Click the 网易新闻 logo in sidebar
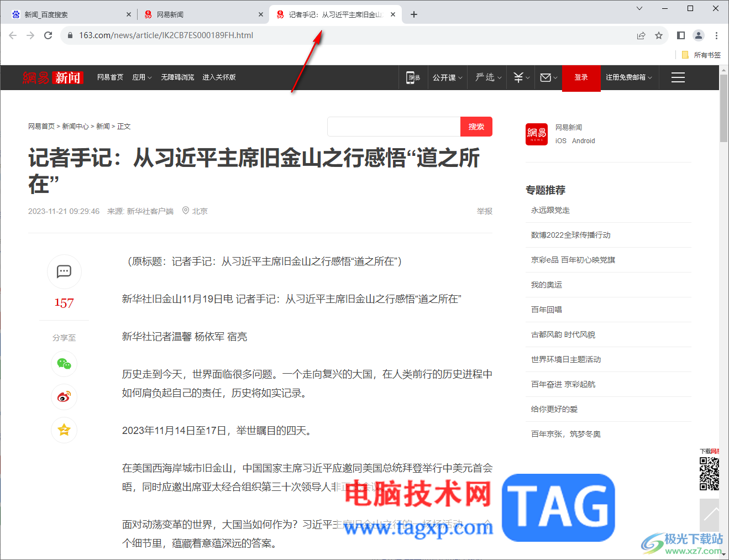Image resolution: width=729 pixels, height=560 pixels. coord(536,134)
